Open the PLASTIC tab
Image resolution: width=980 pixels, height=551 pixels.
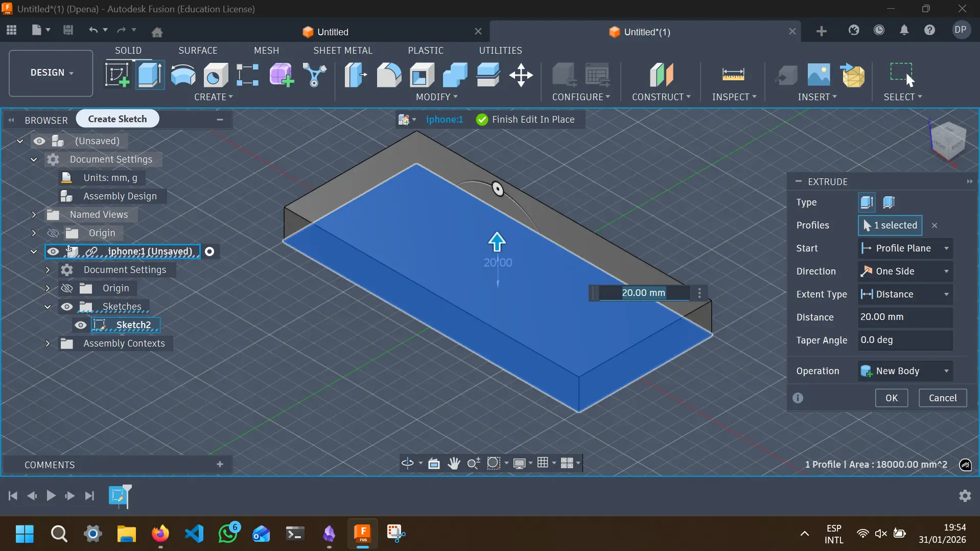click(x=426, y=50)
